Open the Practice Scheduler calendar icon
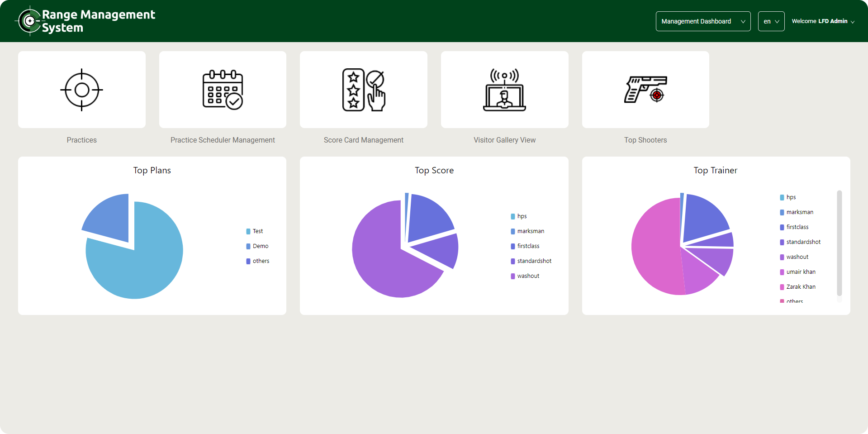The image size is (868, 434). (x=223, y=90)
